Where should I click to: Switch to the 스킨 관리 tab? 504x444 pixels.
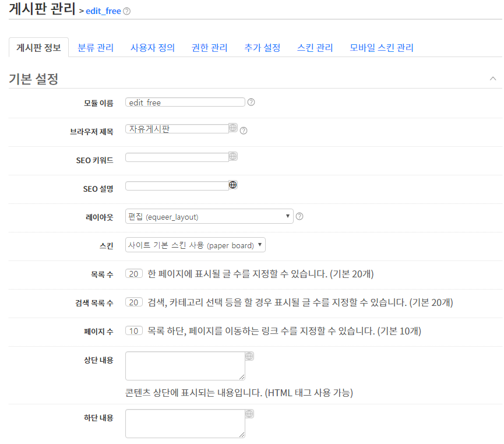tap(315, 48)
